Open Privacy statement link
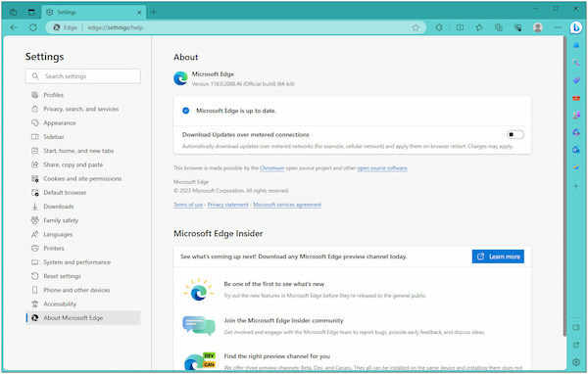Screen dimensions: 588x374 tap(228, 205)
